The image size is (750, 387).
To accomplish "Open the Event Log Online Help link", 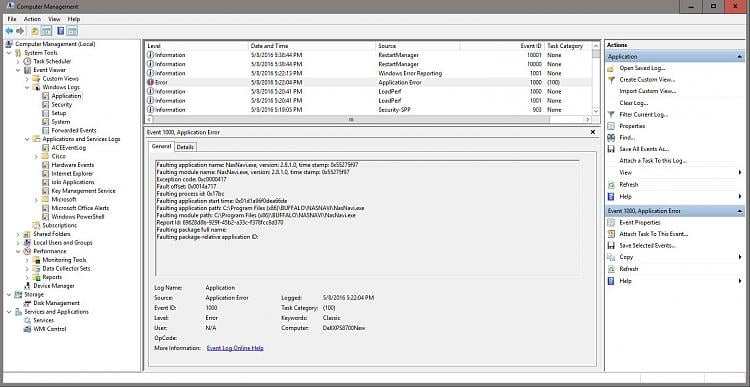I will [235, 348].
